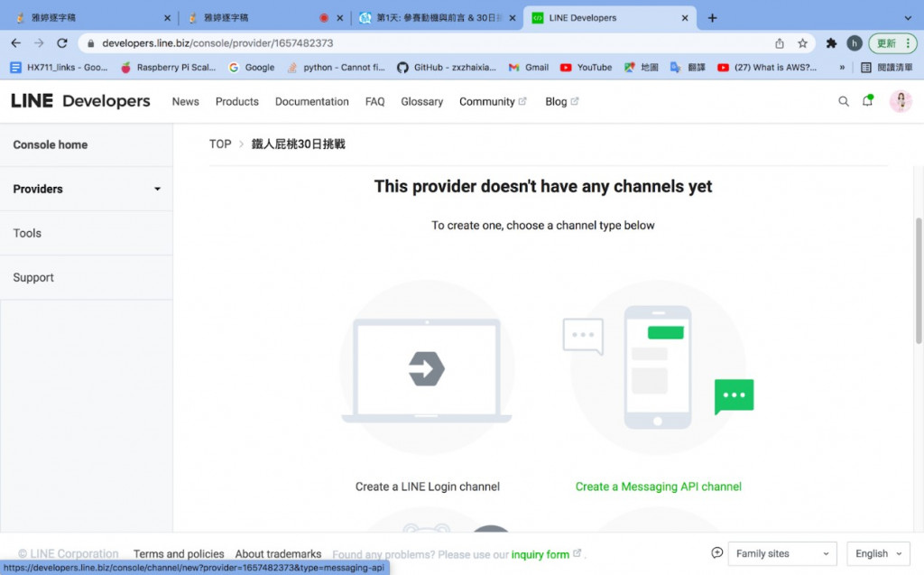
Task: Click the Messaging API phone illustration
Action: click(658, 366)
